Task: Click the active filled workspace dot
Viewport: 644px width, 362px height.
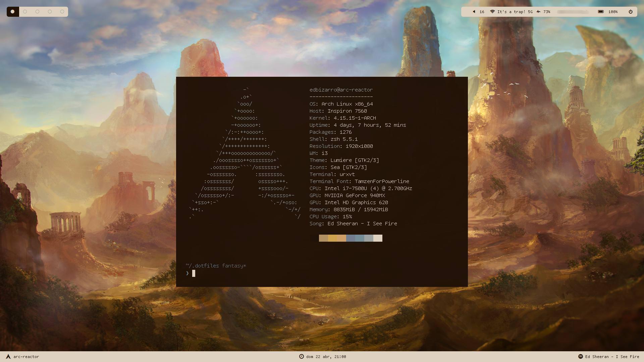Action: (x=13, y=12)
